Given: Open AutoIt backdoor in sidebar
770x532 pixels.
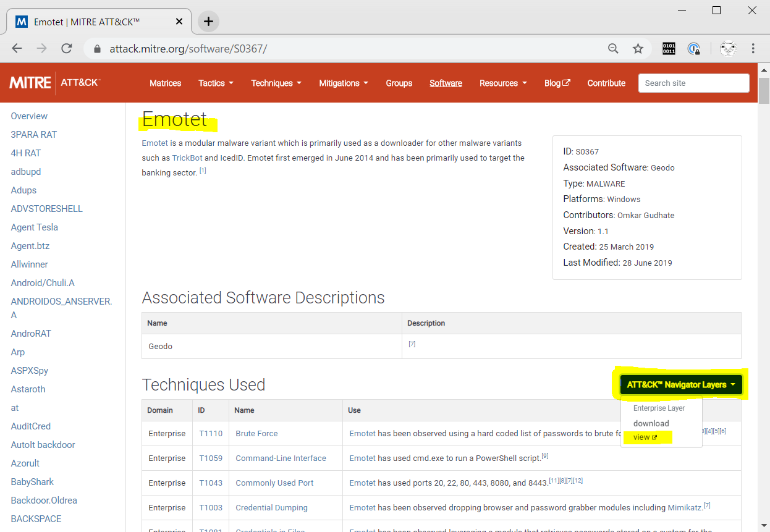Looking at the screenshot, I should 43,445.
